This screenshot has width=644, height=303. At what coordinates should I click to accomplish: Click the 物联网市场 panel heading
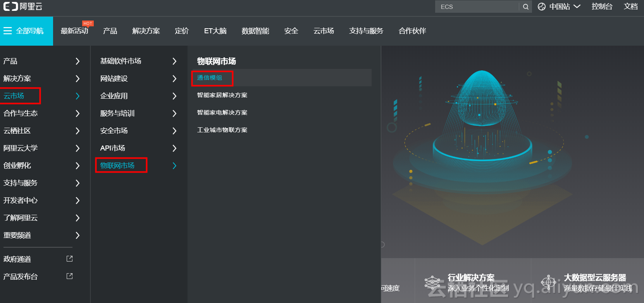[x=216, y=61]
